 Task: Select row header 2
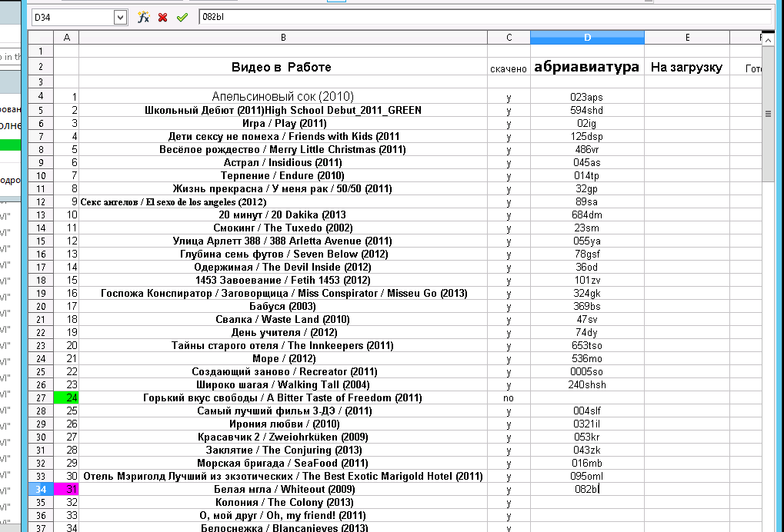[x=41, y=67]
